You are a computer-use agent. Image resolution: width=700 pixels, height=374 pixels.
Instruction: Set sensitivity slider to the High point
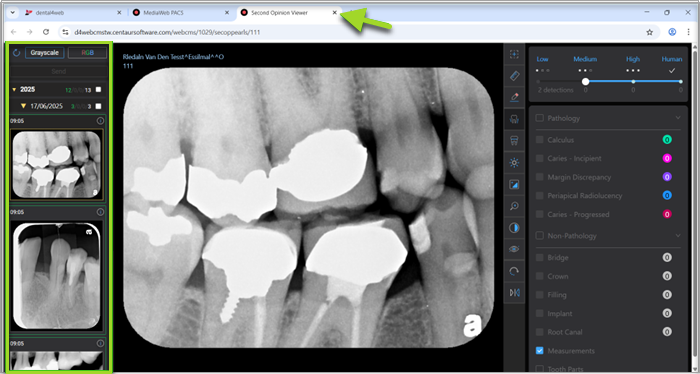(x=633, y=82)
